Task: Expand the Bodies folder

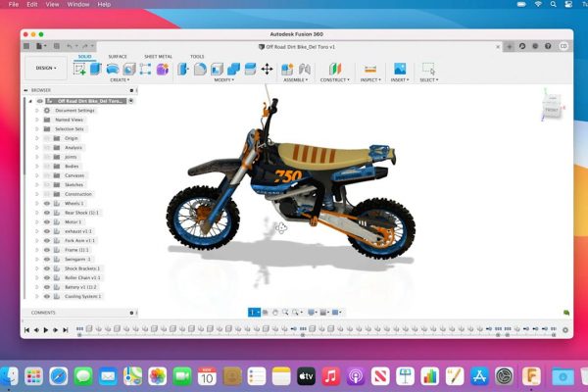Action: tap(37, 167)
